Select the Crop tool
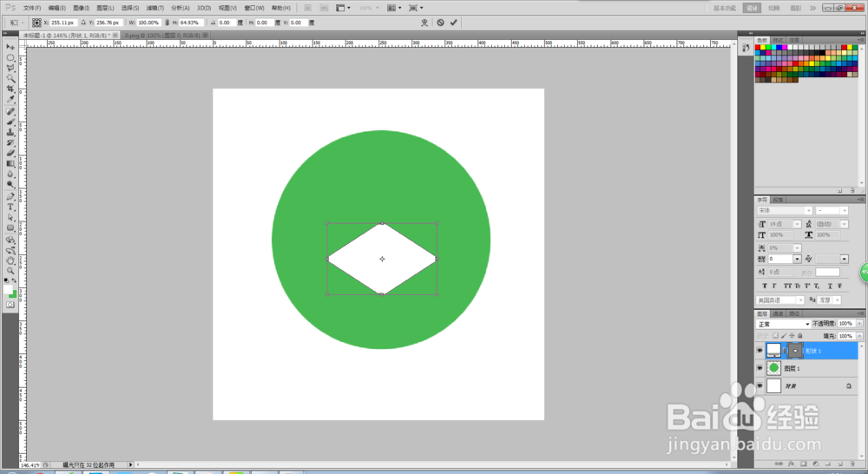This screenshot has width=868, height=474. tap(10, 89)
